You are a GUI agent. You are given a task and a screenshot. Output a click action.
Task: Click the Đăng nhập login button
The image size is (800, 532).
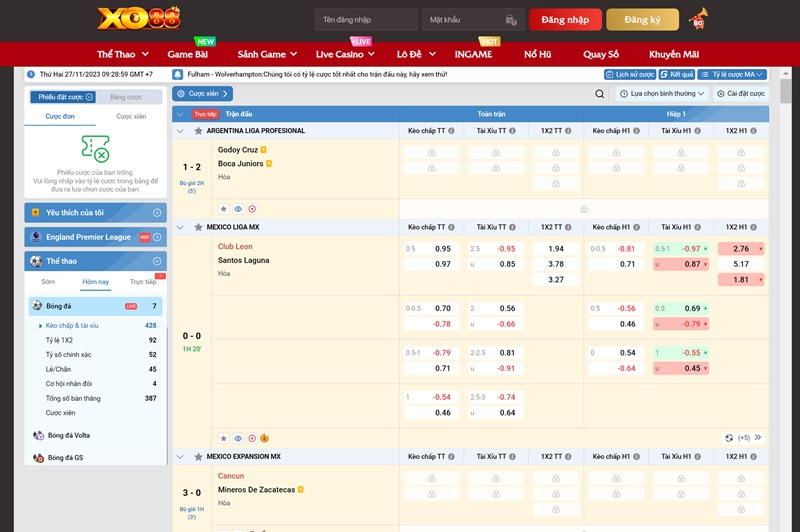565,20
